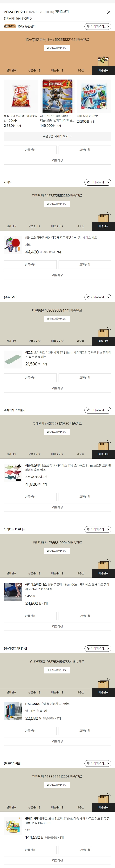Expand 결제상세 494,410원 payment details
Screen dimensions: 115x868
click(x=18, y=19)
